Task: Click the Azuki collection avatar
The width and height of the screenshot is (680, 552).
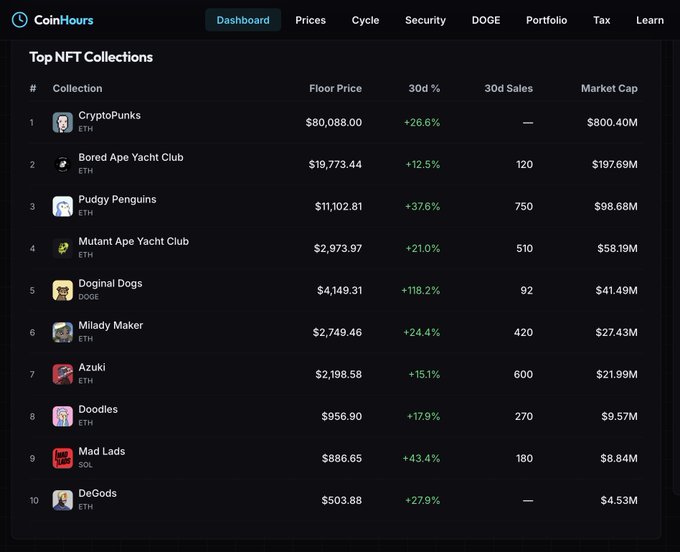Action: tap(62, 374)
